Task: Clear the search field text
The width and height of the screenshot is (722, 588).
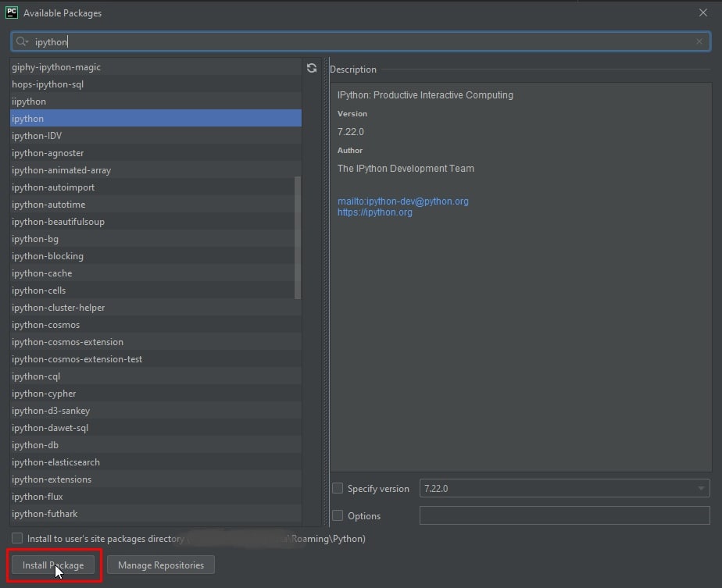Action: click(699, 41)
